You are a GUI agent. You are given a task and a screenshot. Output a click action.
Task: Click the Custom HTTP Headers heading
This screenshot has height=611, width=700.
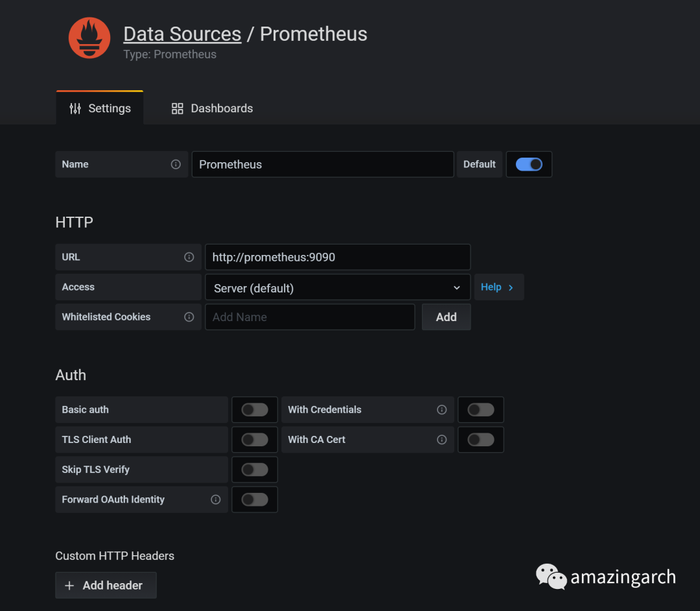click(115, 556)
